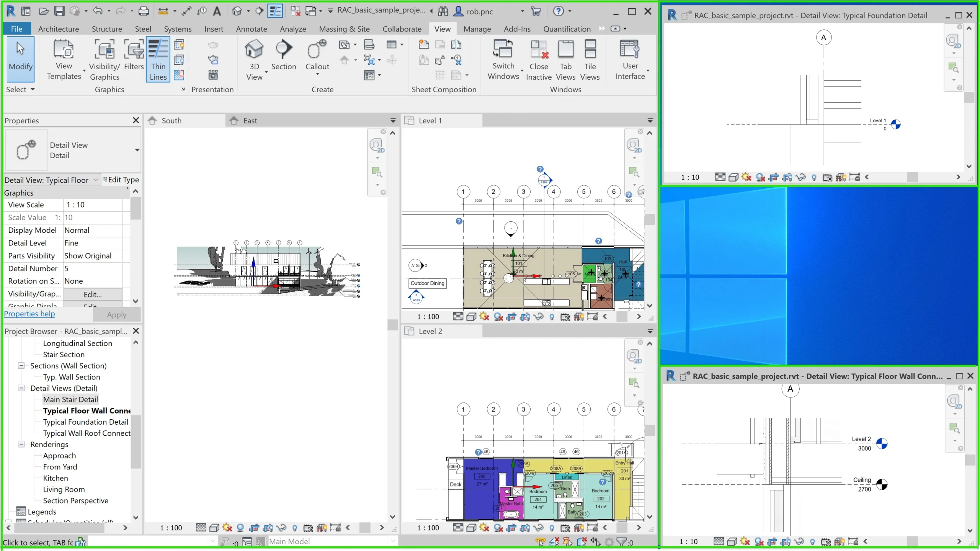Toggle visual style in Level 1 view bar

pos(471,317)
